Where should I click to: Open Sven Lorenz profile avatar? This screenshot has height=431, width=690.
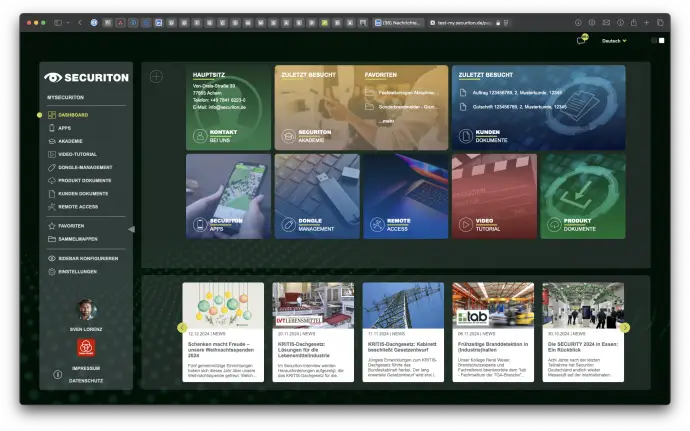click(x=86, y=309)
